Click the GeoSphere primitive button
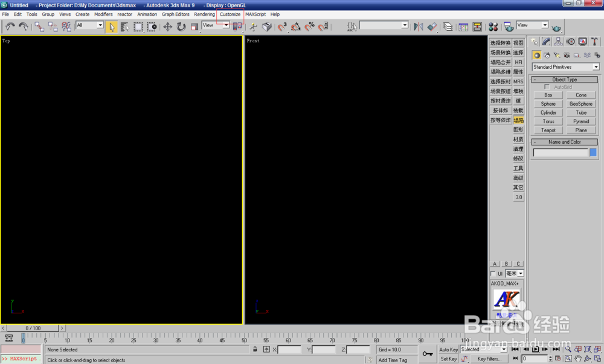Screen dimensions: 604x364 point(581,103)
